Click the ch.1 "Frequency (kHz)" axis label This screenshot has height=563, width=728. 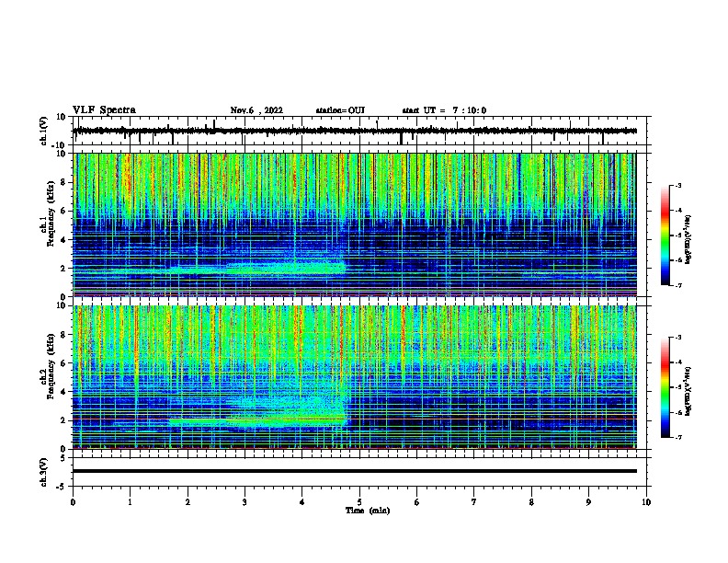[51, 214]
